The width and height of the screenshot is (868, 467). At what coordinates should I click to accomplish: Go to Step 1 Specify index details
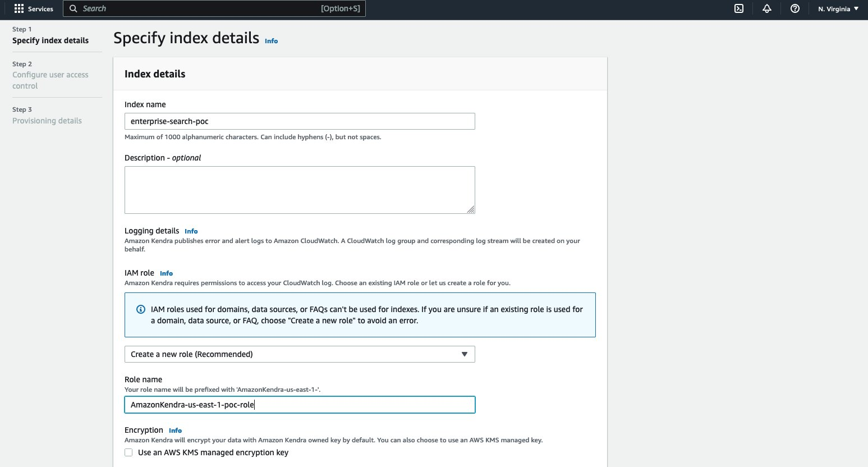coord(50,40)
